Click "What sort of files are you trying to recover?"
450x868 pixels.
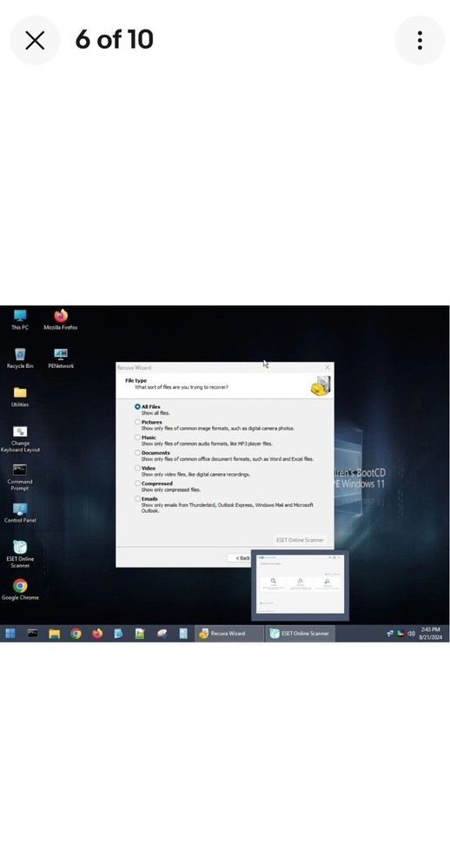click(x=182, y=387)
